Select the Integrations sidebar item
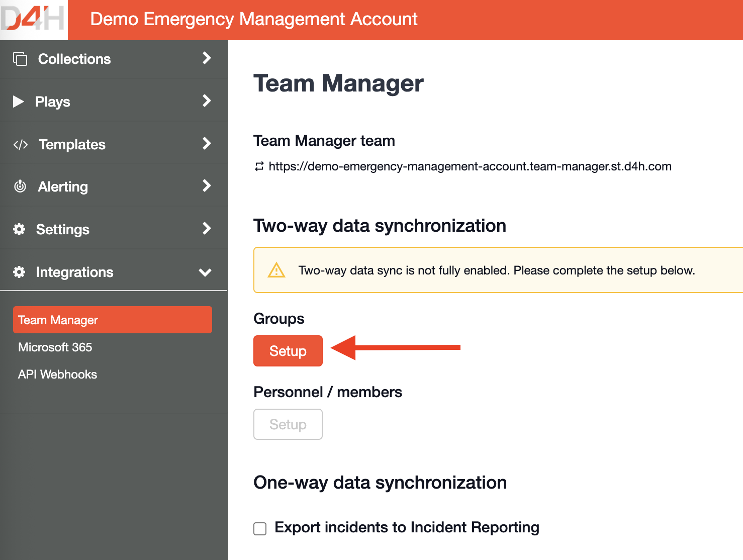This screenshot has height=560, width=743. (x=114, y=272)
